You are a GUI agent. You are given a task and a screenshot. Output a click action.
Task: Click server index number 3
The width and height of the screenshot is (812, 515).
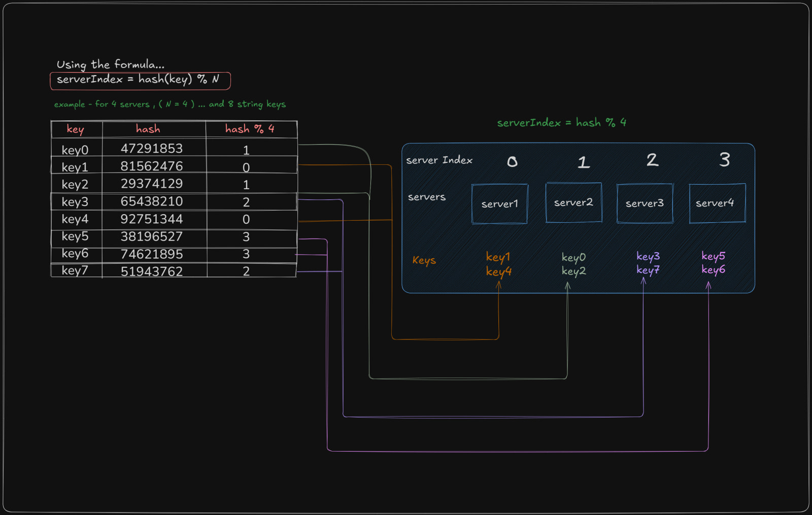(725, 160)
